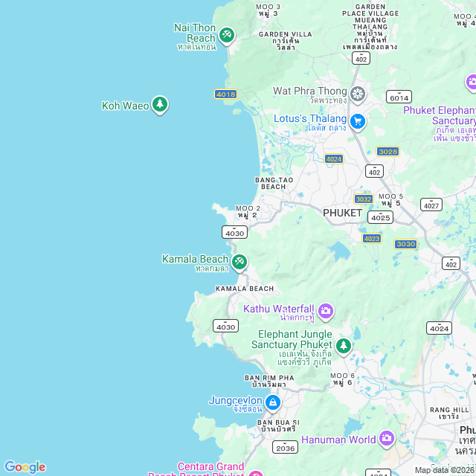Viewport: 476px width, 476px height.
Task: Click the 6014 road shield
Action: click(x=399, y=97)
